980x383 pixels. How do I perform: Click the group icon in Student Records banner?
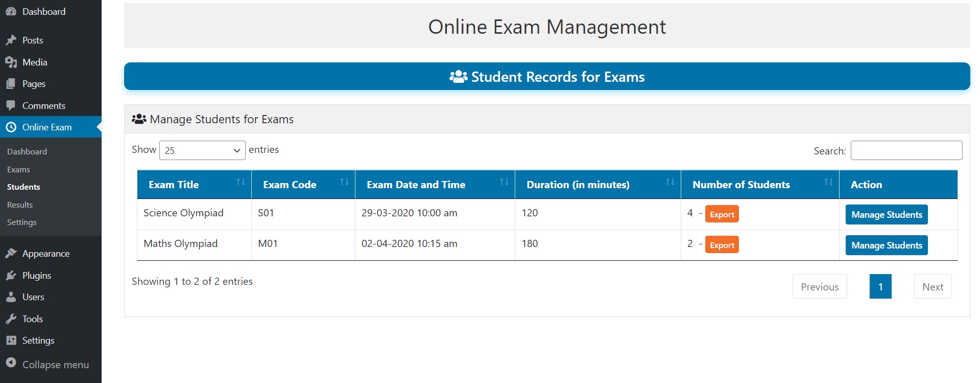pos(458,77)
